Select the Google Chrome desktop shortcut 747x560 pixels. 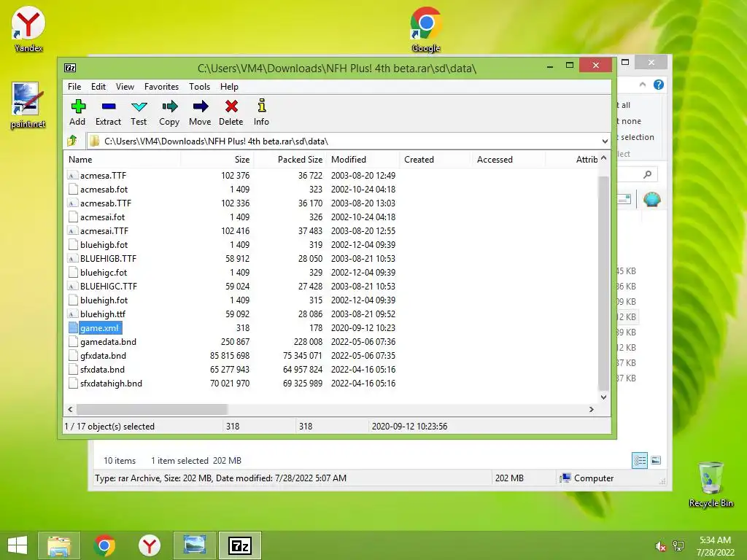tap(426, 29)
